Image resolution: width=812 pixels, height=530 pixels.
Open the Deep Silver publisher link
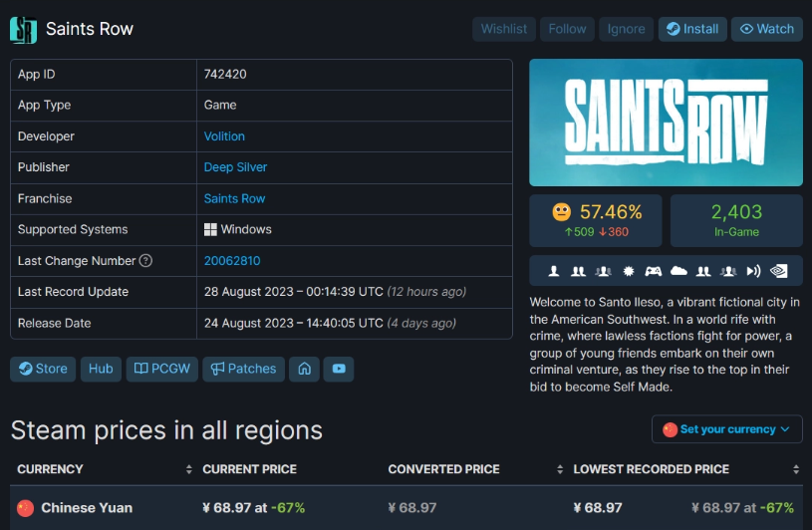235,167
